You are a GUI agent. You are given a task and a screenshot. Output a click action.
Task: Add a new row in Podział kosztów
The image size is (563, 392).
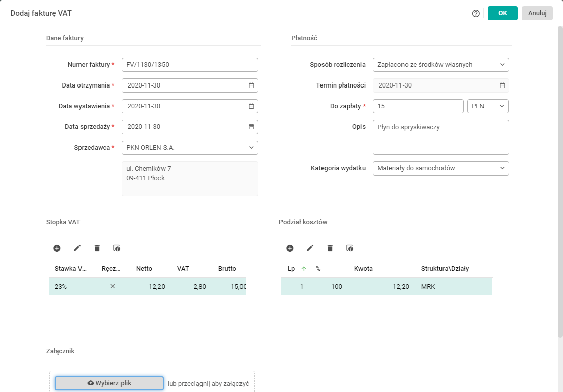(290, 248)
